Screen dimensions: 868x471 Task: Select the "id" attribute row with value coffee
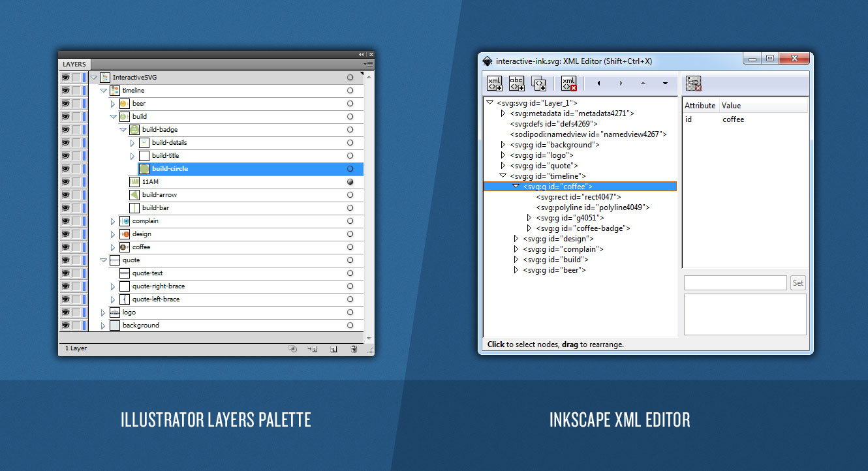tap(746, 119)
